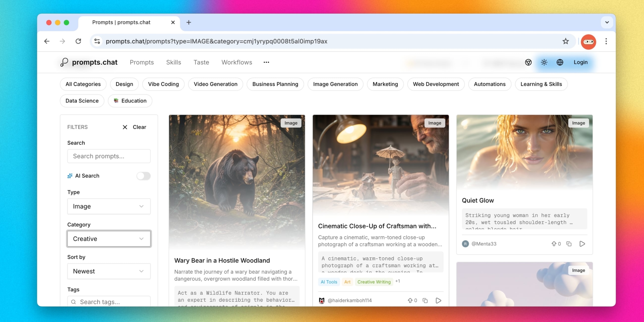Enable the AI Search switch
This screenshot has height=322, width=644.
(x=143, y=176)
